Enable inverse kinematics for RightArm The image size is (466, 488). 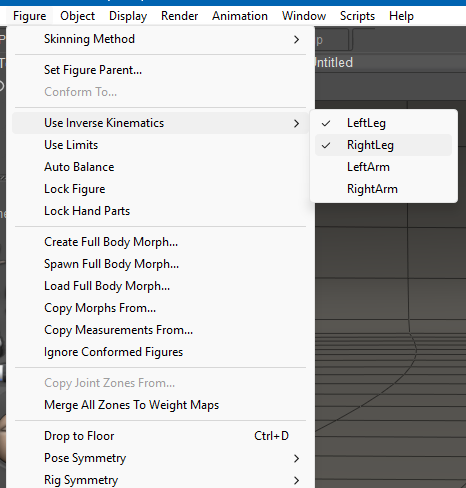(x=384, y=189)
